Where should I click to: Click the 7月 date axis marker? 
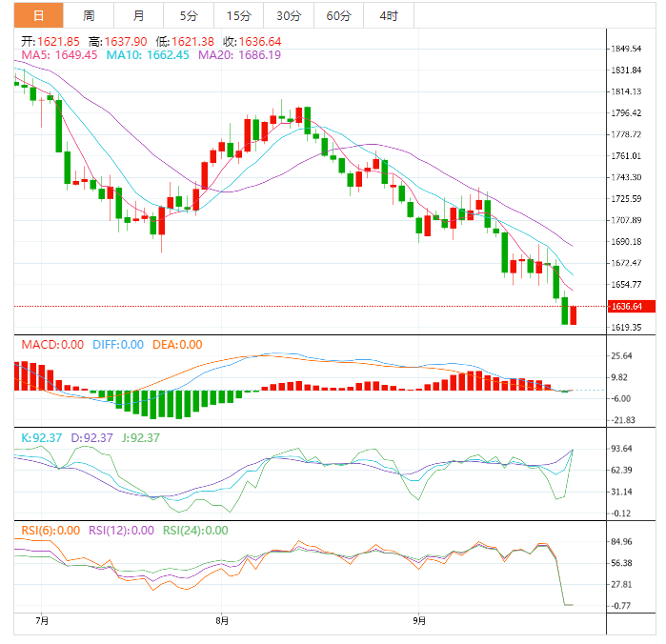click(x=42, y=621)
